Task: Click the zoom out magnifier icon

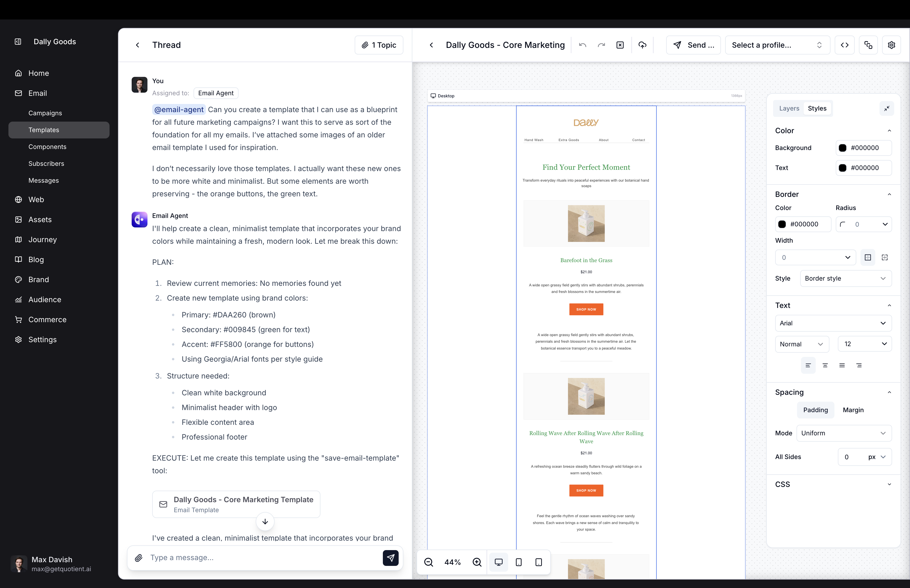Action: pos(429,562)
